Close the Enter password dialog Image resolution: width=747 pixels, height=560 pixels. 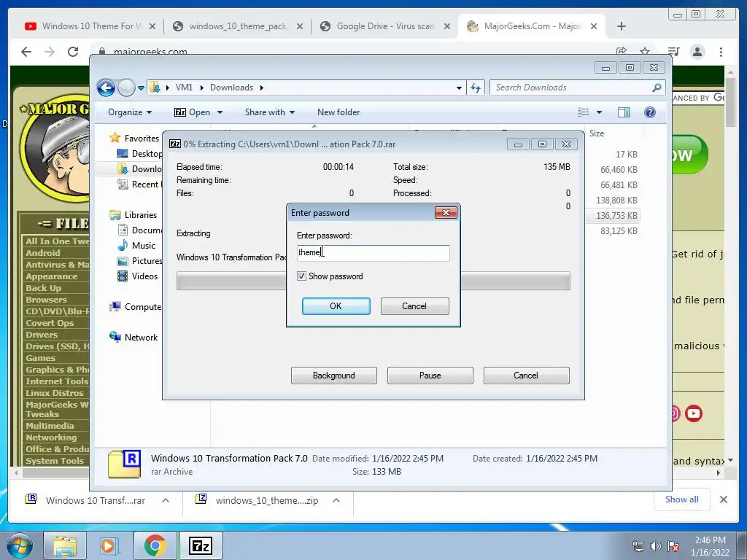point(446,212)
